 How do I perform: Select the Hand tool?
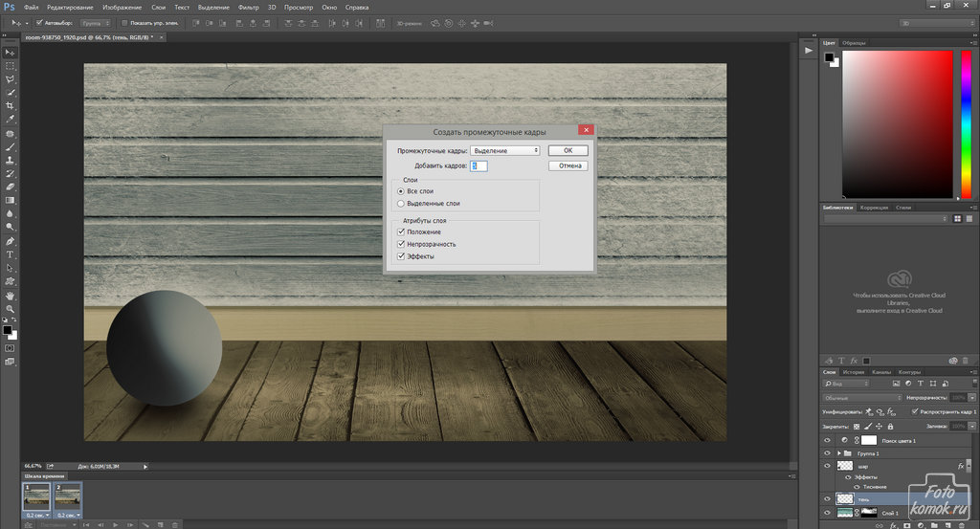click(x=10, y=296)
